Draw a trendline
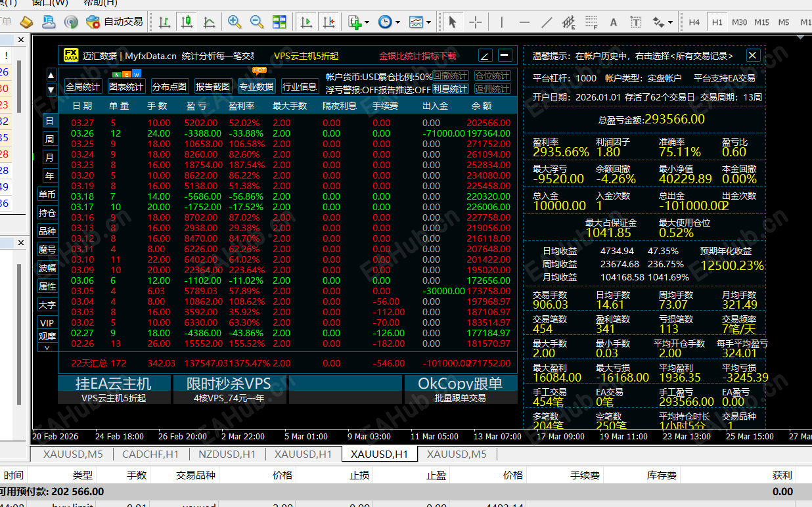Viewport: 812px width, 507px height. click(547, 22)
